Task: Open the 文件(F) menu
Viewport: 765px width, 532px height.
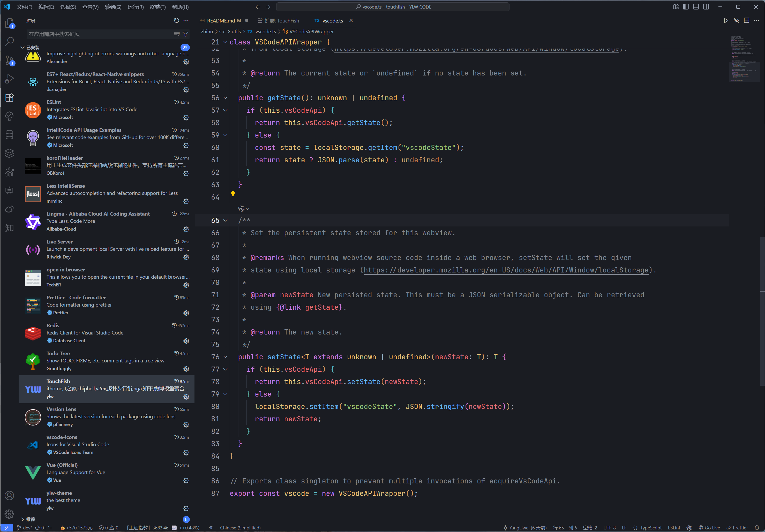Action: 24,7
